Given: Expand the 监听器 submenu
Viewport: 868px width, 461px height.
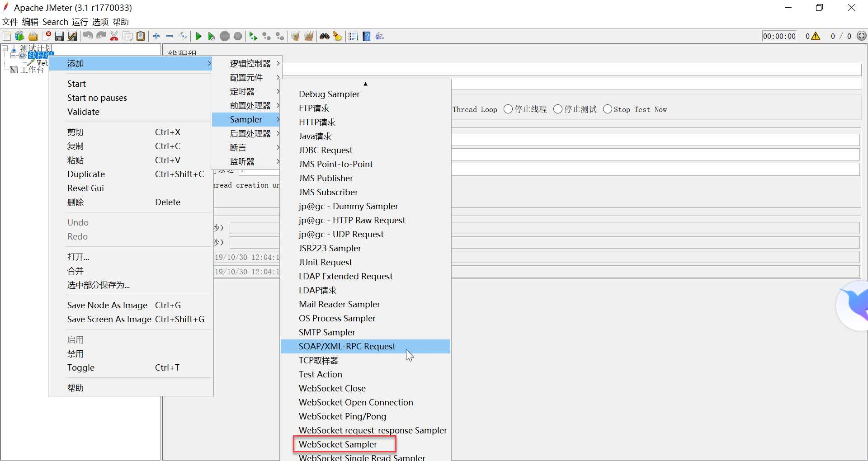Looking at the screenshot, I should [246, 162].
